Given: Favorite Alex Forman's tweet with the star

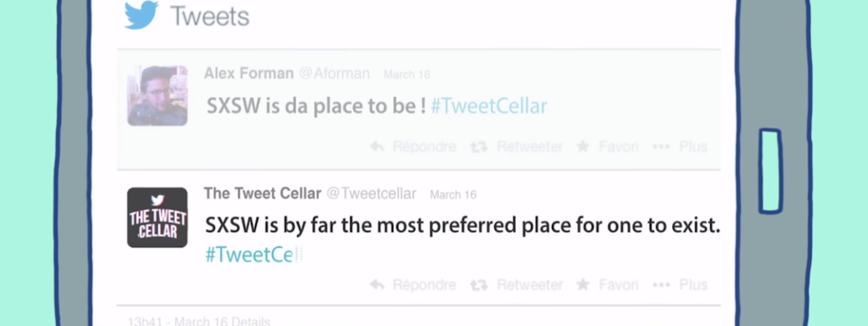Looking at the screenshot, I should click(607, 147).
